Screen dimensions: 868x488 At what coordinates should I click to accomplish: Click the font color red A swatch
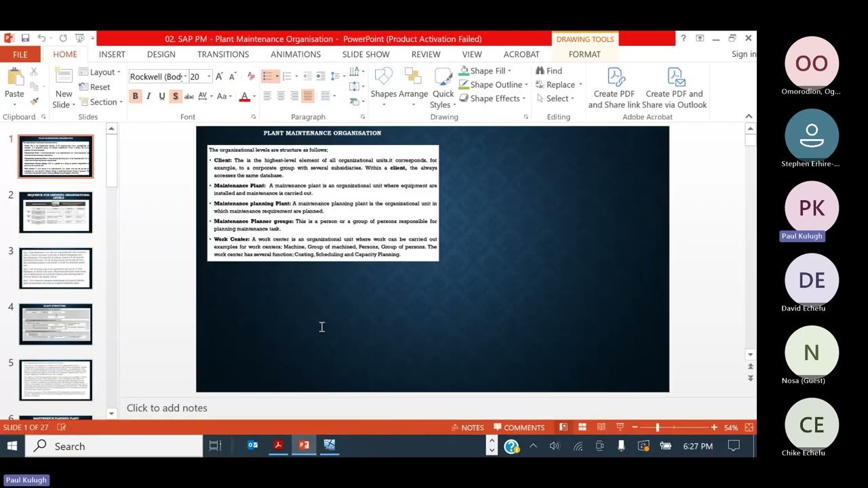[244, 96]
